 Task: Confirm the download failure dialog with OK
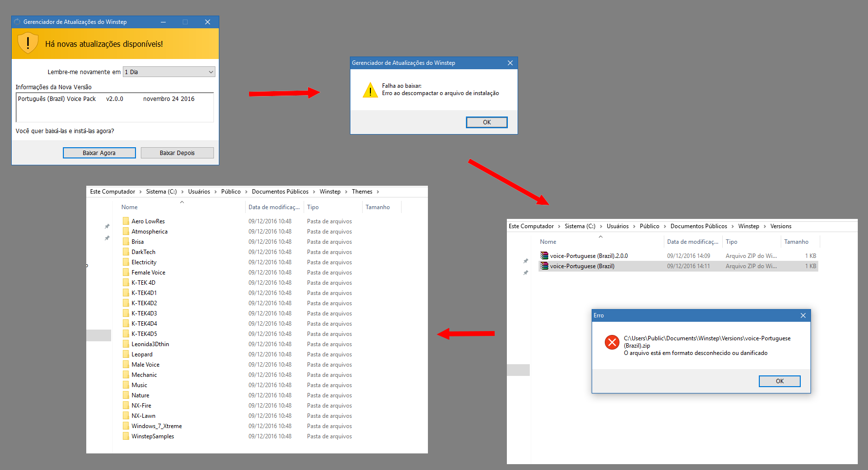[x=486, y=122]
